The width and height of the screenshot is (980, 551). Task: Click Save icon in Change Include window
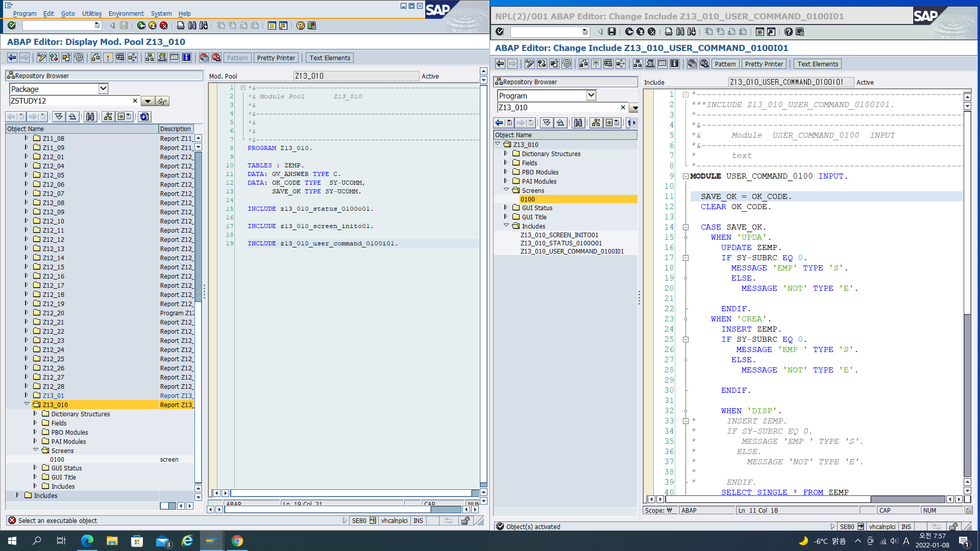coord(612,32)
